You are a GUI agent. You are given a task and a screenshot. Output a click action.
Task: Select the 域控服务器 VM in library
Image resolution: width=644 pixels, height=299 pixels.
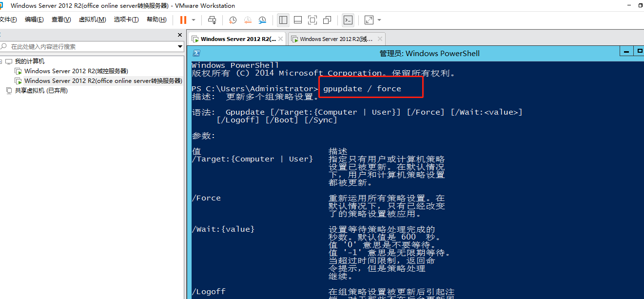(x=76, y=71)
